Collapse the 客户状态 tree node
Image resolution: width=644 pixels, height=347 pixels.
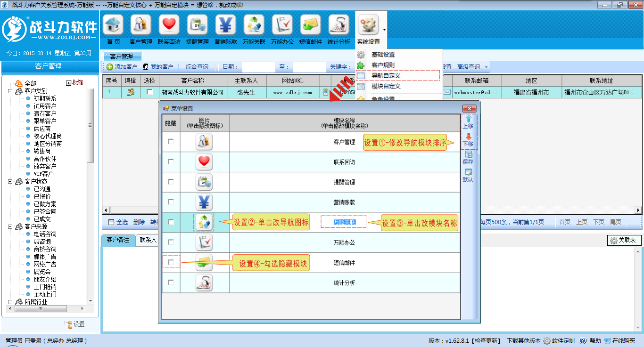(10, 181)
